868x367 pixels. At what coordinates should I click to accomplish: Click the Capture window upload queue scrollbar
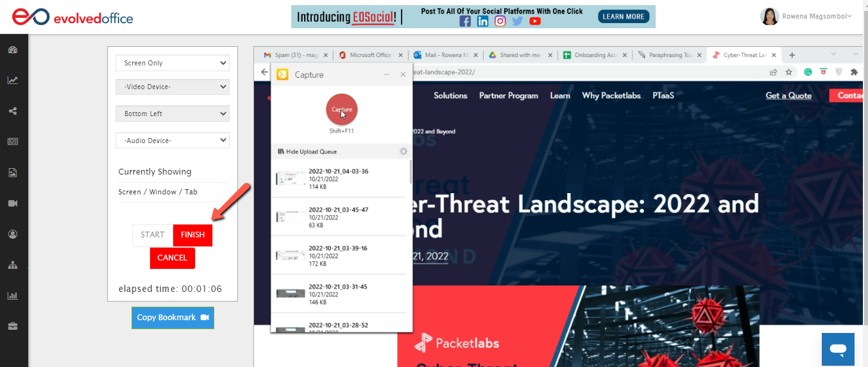(x=411, y=172)
